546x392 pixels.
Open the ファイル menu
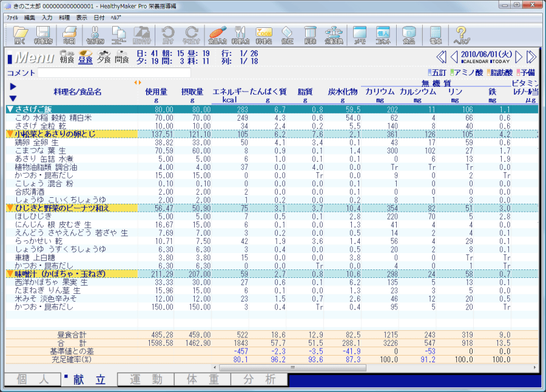coord(12,18)
